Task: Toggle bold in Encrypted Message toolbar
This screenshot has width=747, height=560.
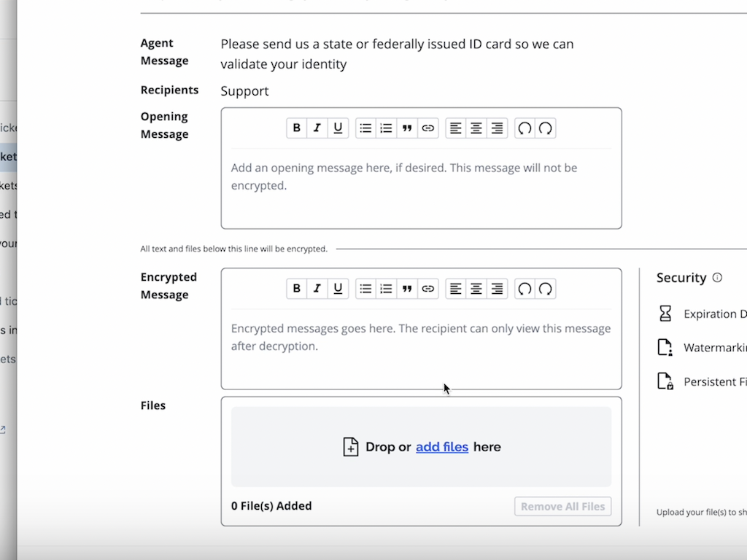Action: pyautogui.click(x=297, y=289)
